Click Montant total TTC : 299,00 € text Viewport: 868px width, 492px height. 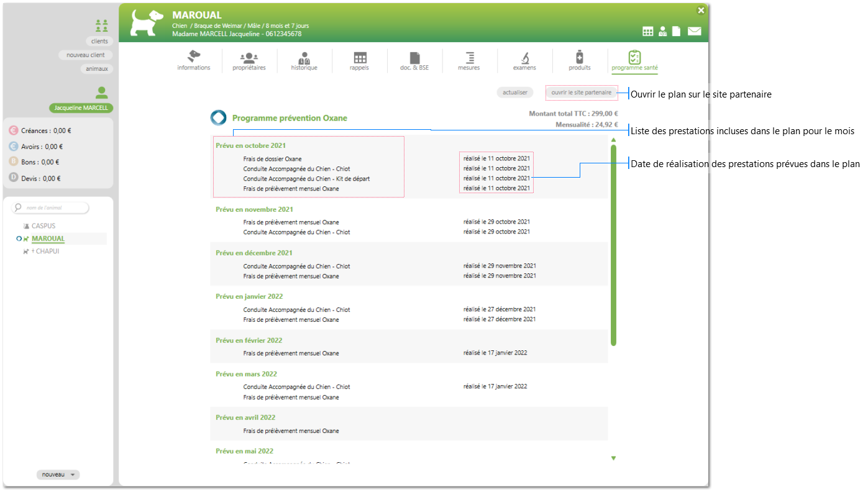(573, 114)
